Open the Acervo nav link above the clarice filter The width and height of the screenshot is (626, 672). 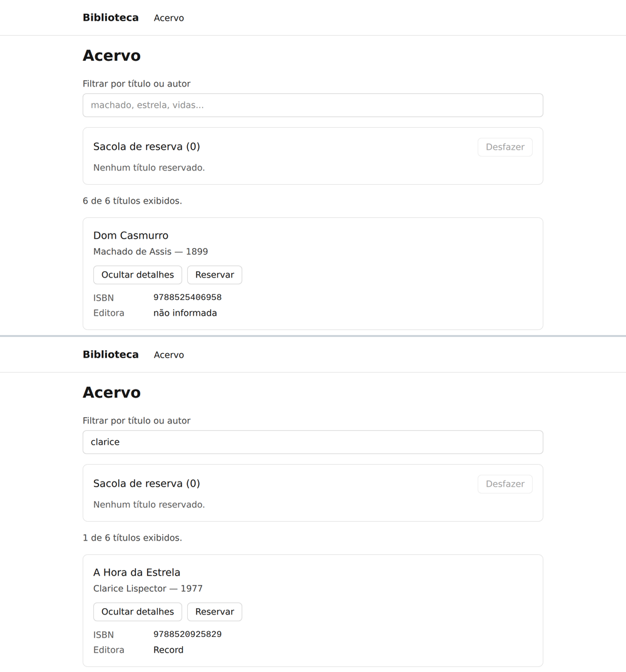coord(169,355)
